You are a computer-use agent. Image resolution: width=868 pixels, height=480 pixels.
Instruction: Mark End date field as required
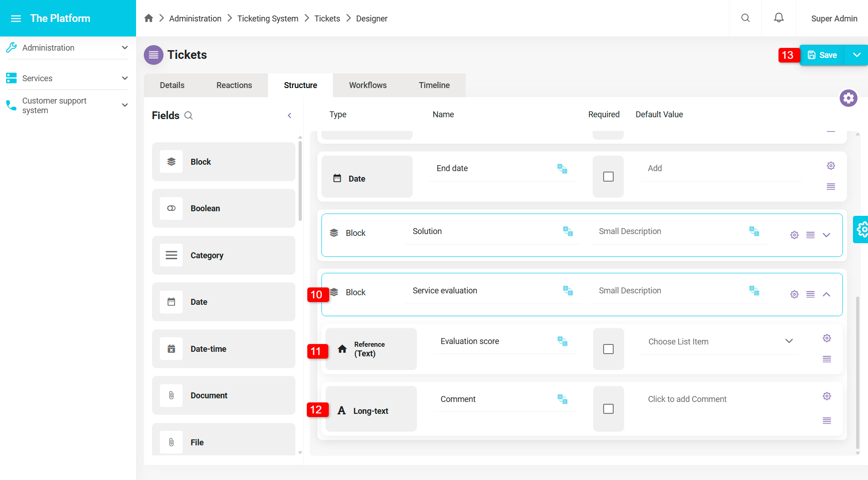tap(608, 177)
